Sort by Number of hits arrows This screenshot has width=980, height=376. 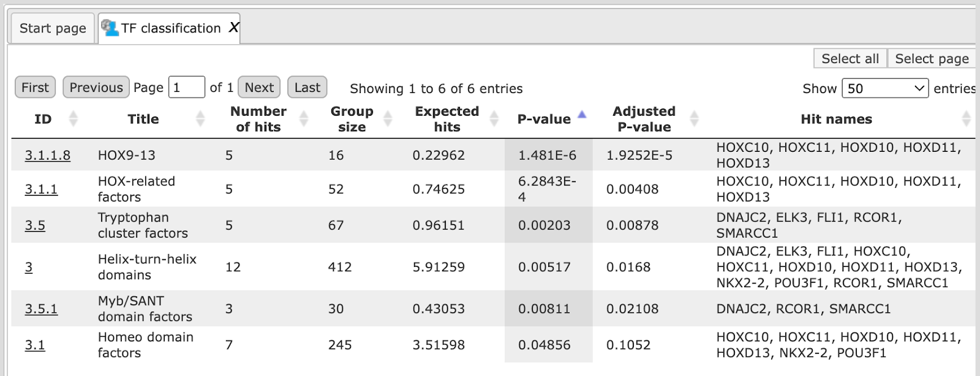[304, 119]
